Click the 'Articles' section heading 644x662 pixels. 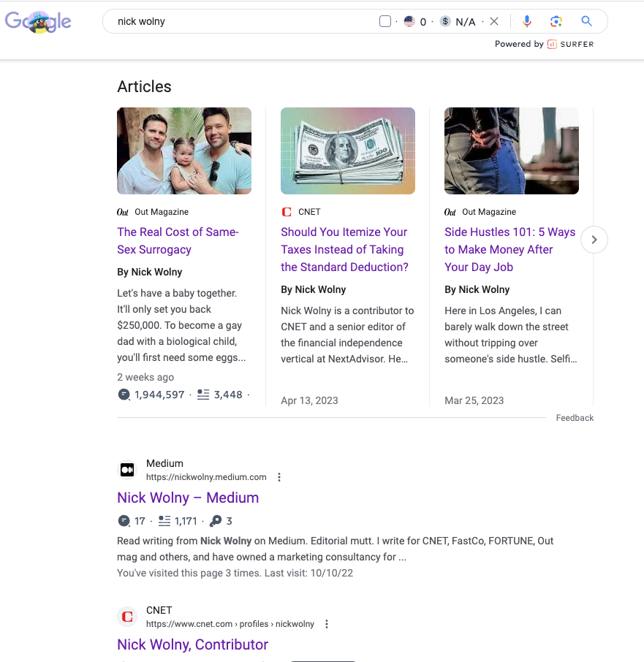pos(145,86)
